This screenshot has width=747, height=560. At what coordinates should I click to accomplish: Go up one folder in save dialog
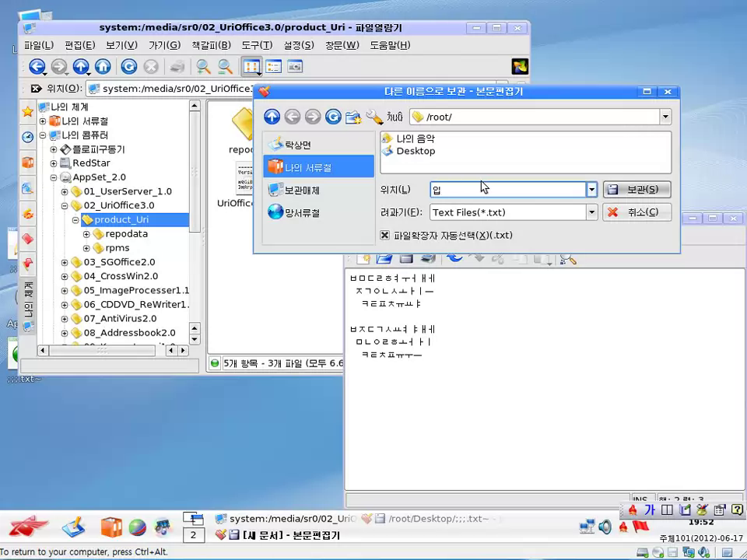tap(272, 117)
